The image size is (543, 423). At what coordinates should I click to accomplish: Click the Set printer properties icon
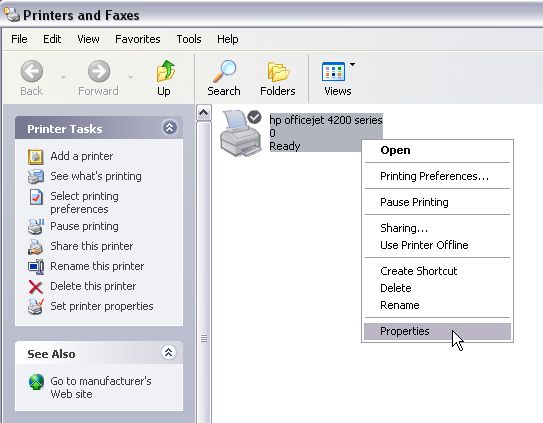click(x=35, y=307)
